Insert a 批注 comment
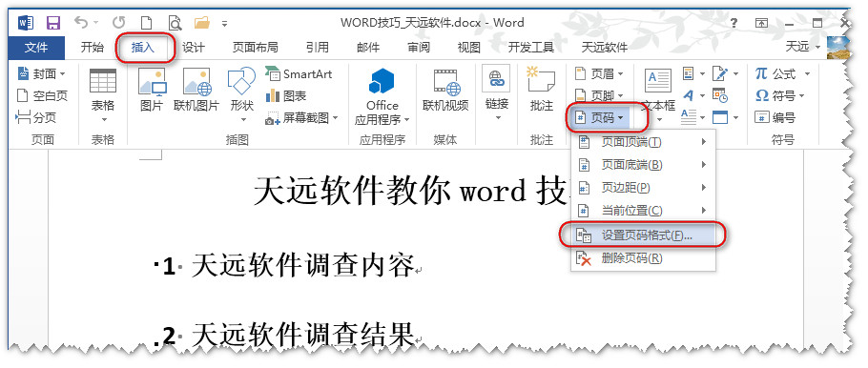Image resolution: width=868 pixels, height=368 pixels. [542, 90]
